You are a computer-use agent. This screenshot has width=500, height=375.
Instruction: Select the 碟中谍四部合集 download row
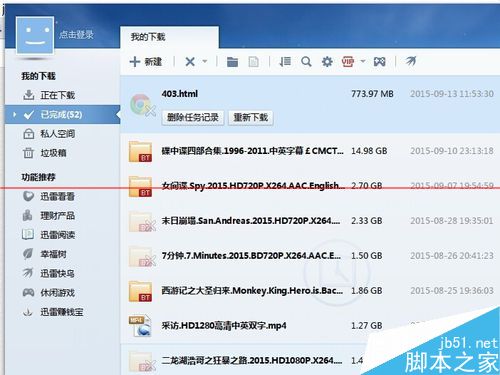(310, 151)
